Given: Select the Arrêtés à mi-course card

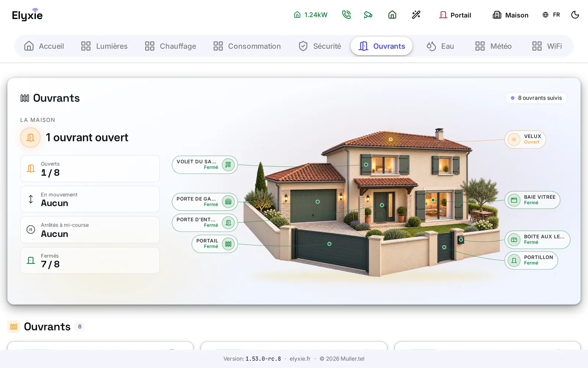Looking at the screenshot, I should click(x=90, y=230).
